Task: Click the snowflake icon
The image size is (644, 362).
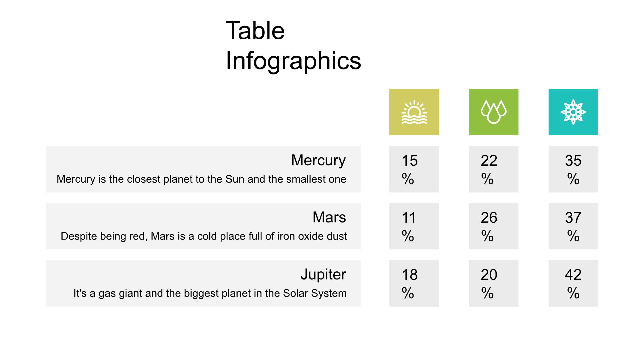Action: pos(573,112)
